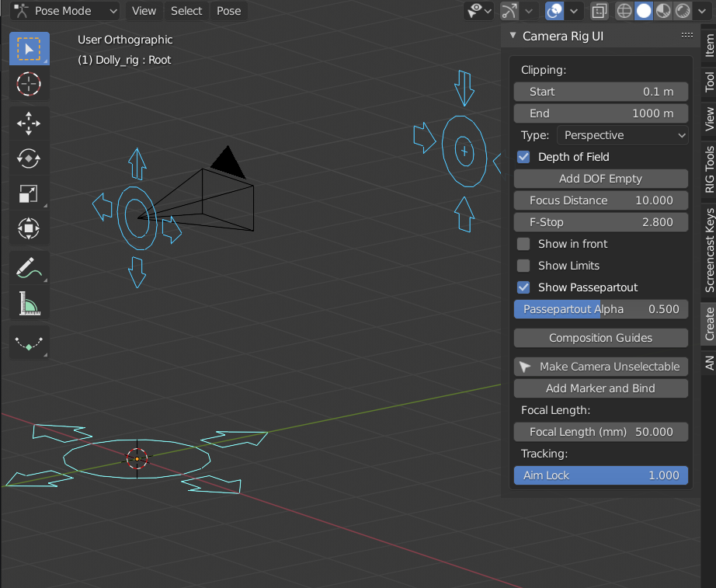Switch to Rendered viewport shading
Screen dimensions: 716x588
point(680,11)
